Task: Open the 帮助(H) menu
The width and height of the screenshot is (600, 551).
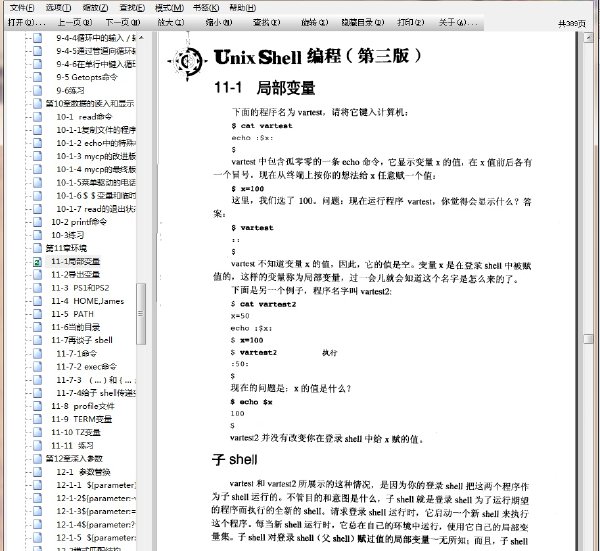Action: coord(243,8)
